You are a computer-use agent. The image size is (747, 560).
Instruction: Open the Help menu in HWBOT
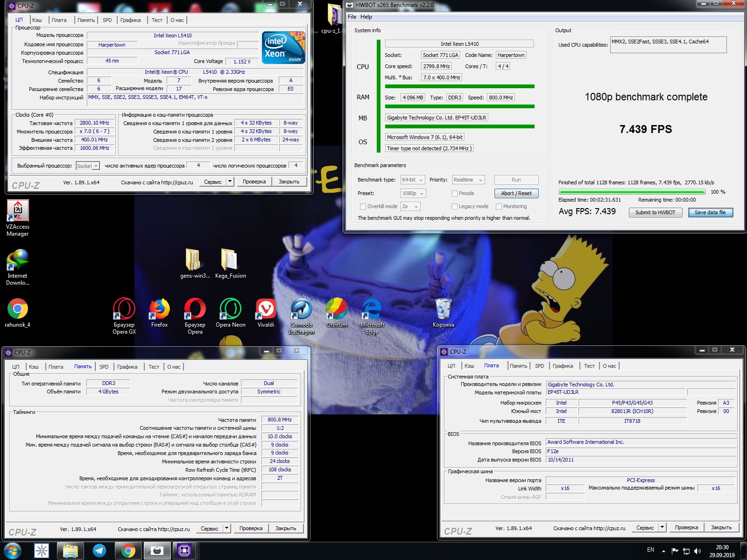pyautogui.click(x=366, y=17)
